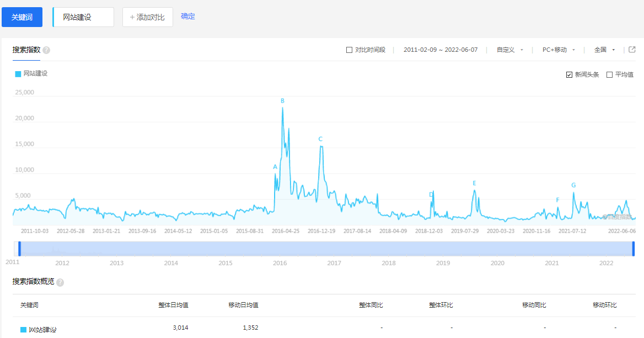The width and height of the screenshot is (644, 338).
Task: Click news marker A on the chart
Action: (275, 167)
